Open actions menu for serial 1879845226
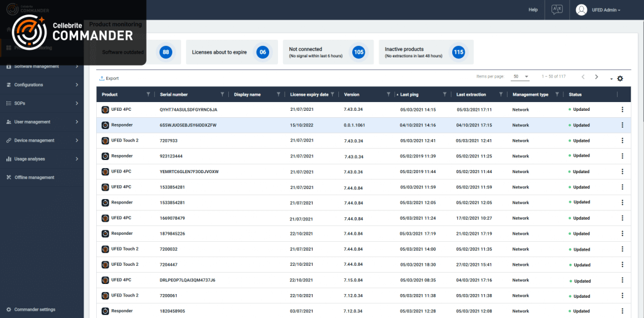 [622, 234]
